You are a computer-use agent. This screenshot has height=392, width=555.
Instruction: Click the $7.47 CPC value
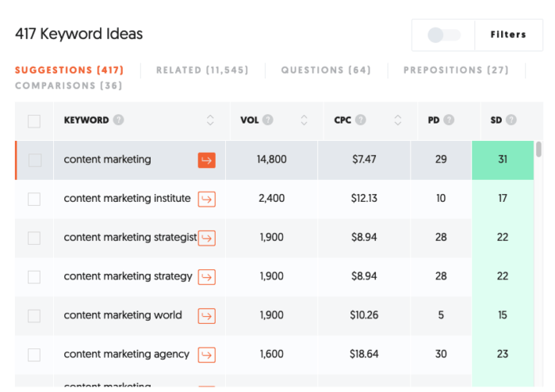click(x=364, y=159)
